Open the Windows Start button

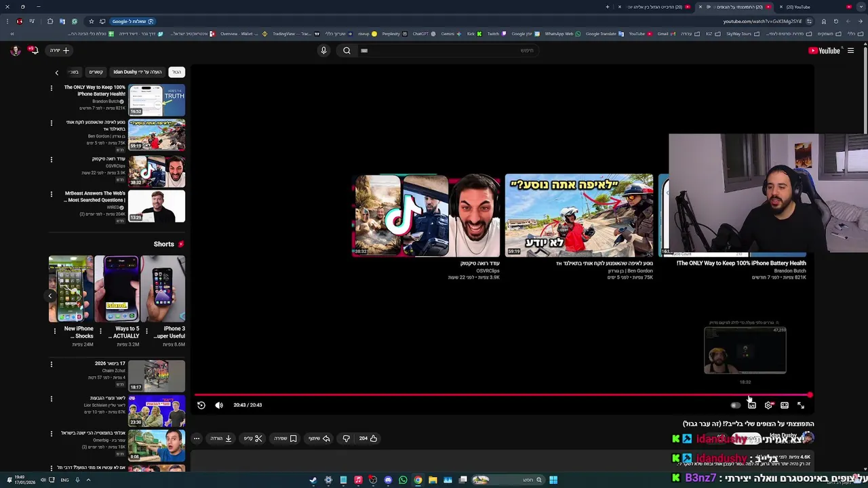pos(553,480)
